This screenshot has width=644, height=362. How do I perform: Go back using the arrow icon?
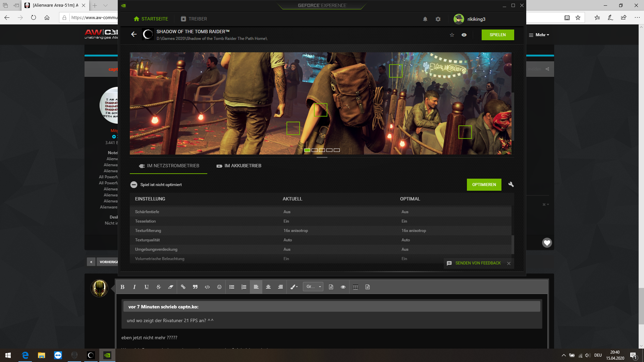pos(134,34)
